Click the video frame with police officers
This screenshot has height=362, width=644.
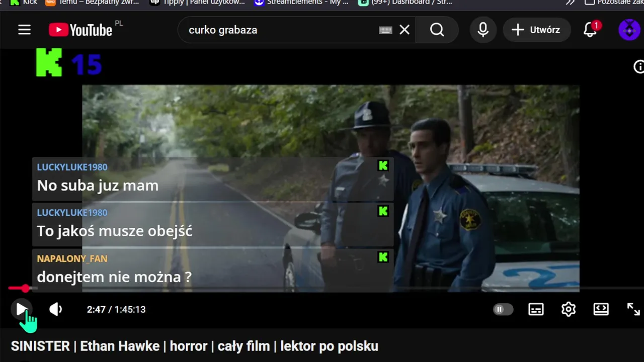[x=331, y=188]
